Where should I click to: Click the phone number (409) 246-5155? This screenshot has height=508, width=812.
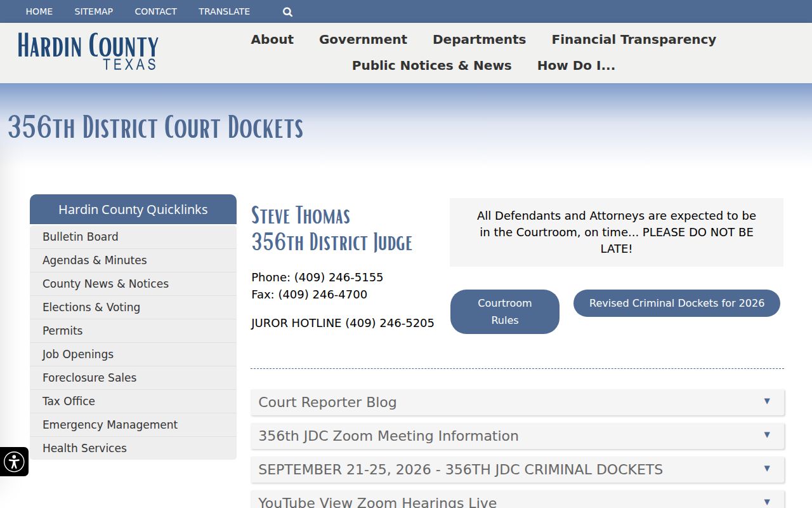pyautogui.click(x=339, y=277)
